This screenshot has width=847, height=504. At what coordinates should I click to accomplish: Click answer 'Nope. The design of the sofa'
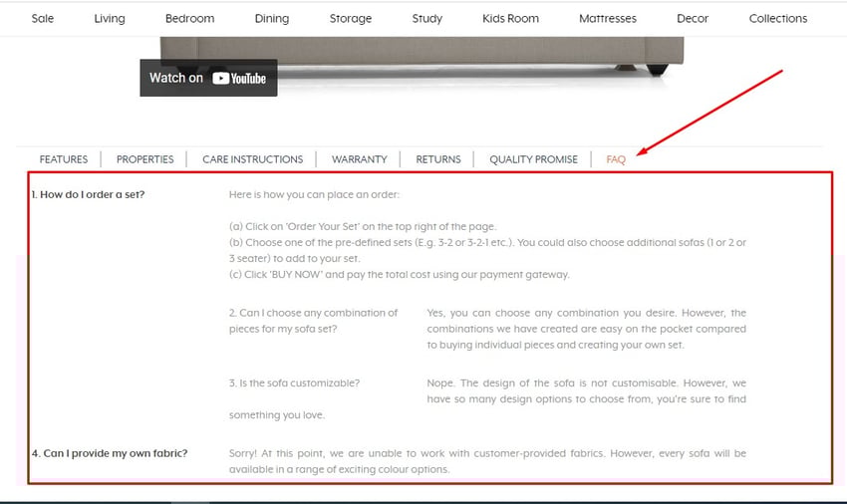(x=586, y=391)
